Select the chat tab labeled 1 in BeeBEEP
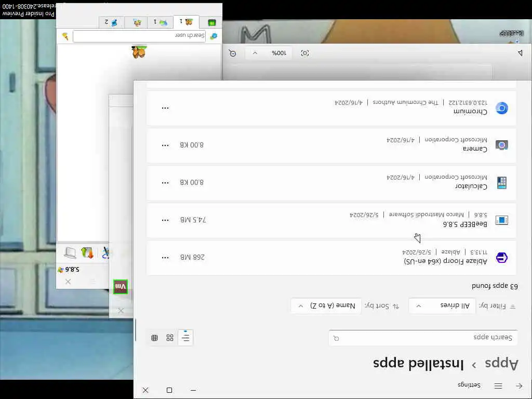The height and width of the screenshot is (399, 532). click(160, 22)
